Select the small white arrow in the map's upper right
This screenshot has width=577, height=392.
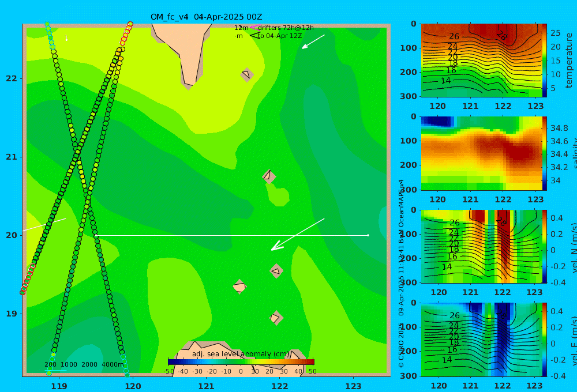pyautogui.click(x=313, y=42)
